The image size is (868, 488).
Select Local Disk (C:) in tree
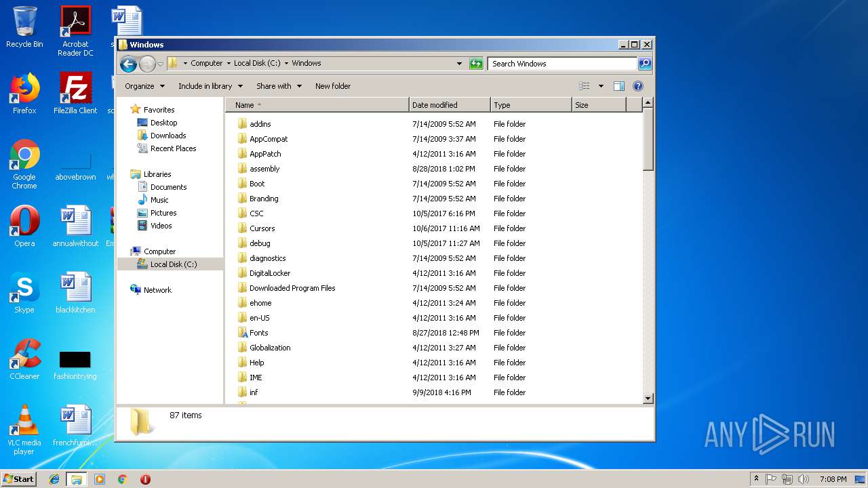[170, 264]
